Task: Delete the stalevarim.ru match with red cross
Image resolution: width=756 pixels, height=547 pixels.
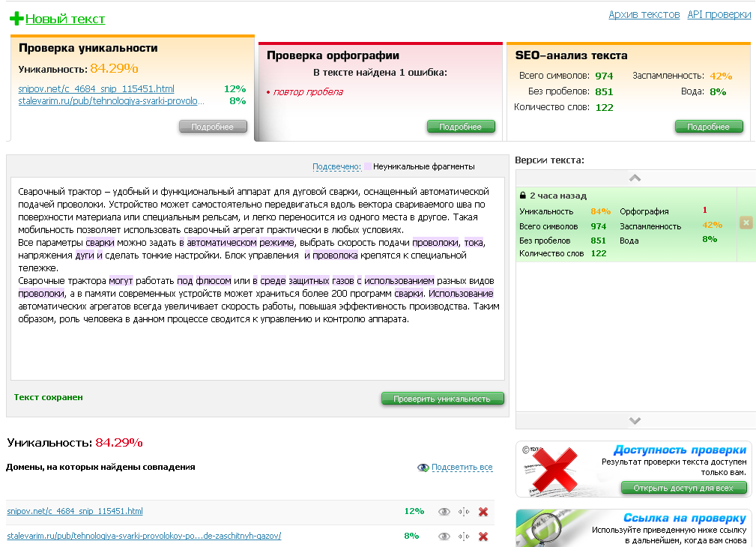Action: point(483,537)
